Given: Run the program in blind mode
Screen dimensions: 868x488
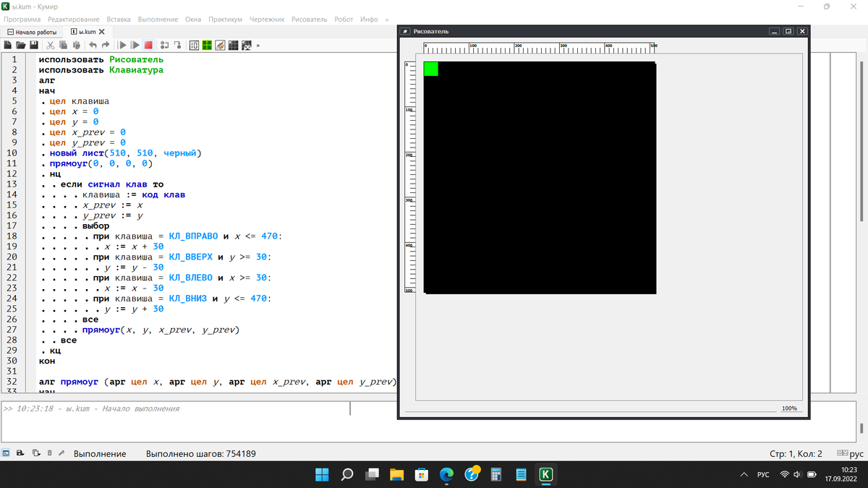Looking at the screenshot, I should pos(135,45).
